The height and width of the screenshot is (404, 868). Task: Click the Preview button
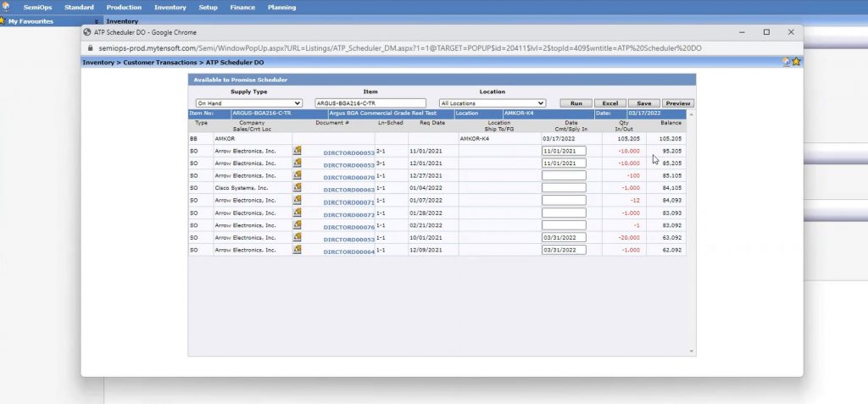[x=678, y=103]
